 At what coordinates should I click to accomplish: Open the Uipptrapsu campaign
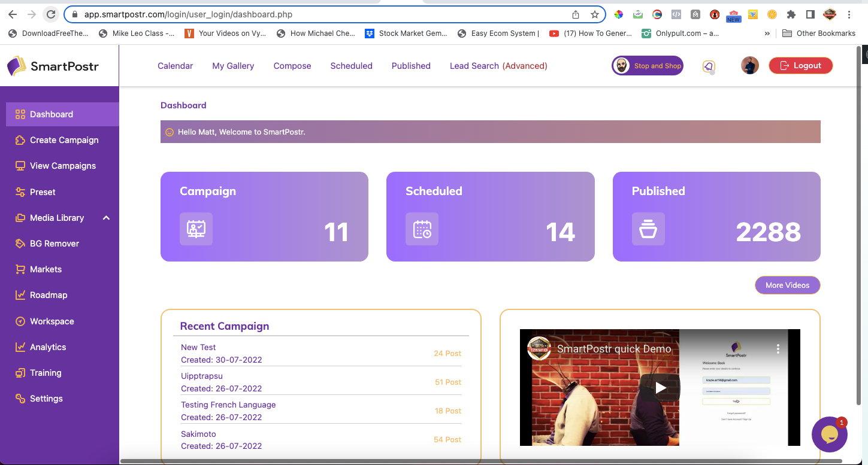click(202, 376)
